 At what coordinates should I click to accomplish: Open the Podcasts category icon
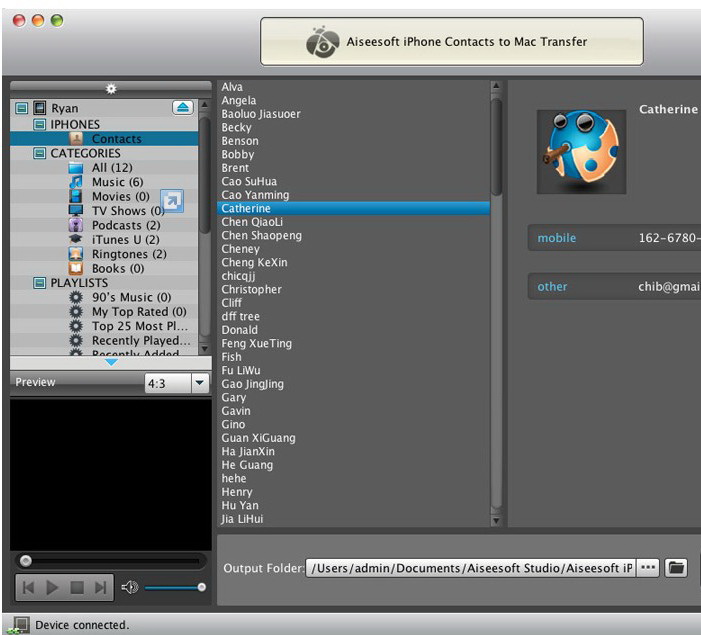point(75,225)
